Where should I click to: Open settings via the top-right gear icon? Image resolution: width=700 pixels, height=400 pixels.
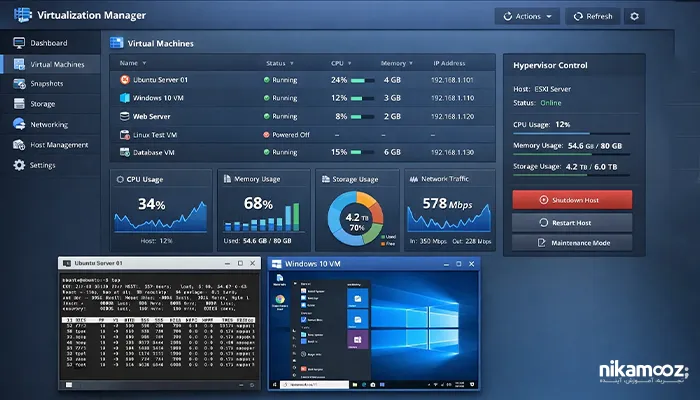click(x=634, y=16)
